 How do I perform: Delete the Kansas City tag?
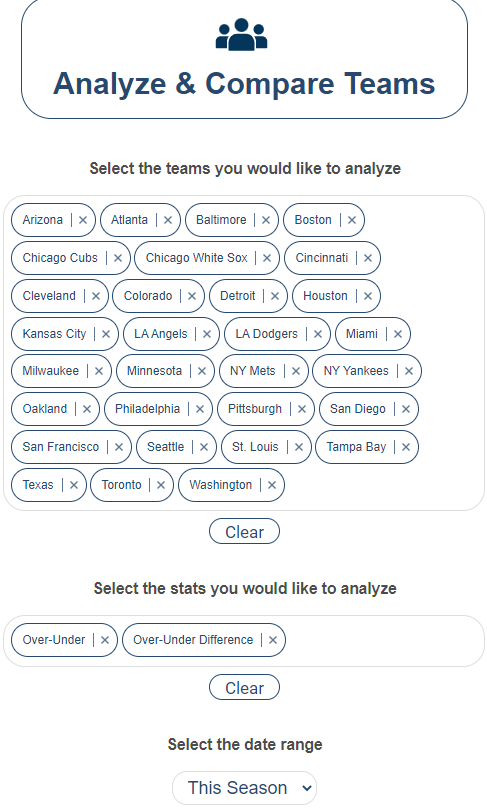pyautogui.click(x=106, y=334)
